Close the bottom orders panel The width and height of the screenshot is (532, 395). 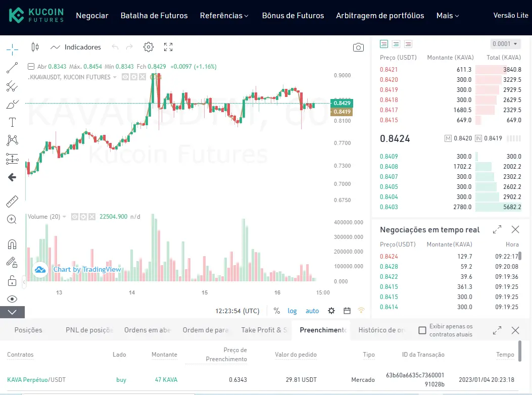tap(515, 330)
